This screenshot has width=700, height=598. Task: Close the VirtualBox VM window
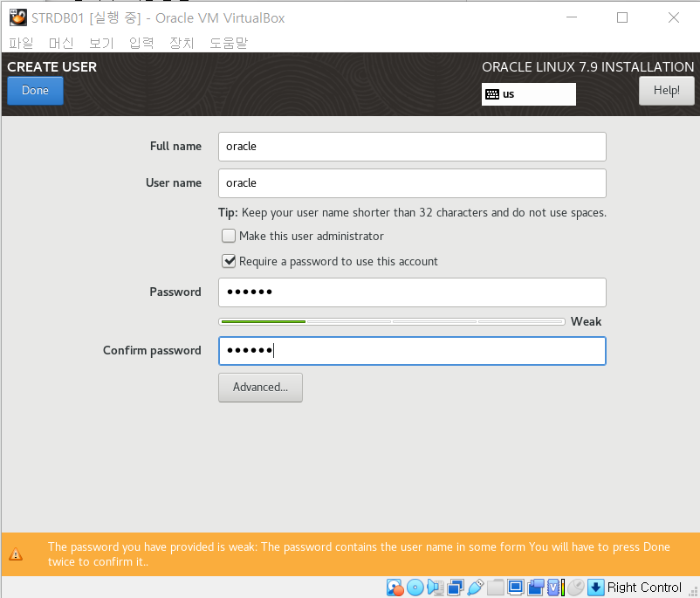[674, 17]
